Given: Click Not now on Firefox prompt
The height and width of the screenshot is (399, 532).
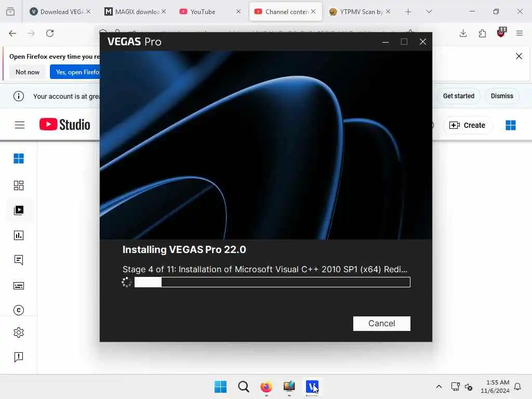Looking at the screenshot, I should [28, 72].
